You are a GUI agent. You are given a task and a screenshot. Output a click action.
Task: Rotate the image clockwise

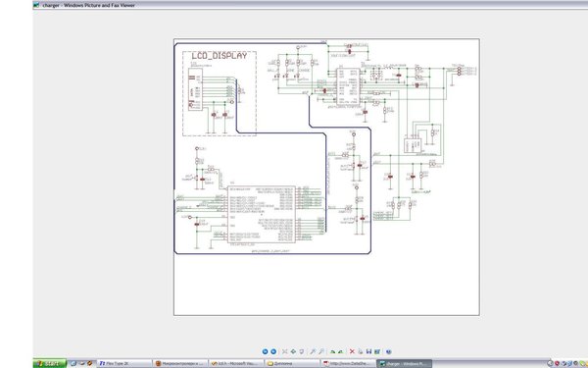point(332,351)
